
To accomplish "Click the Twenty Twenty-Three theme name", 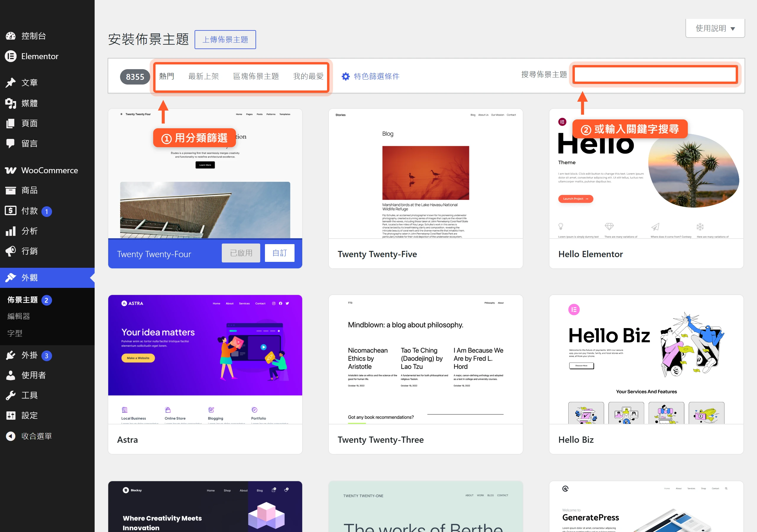I will point(381,440).
